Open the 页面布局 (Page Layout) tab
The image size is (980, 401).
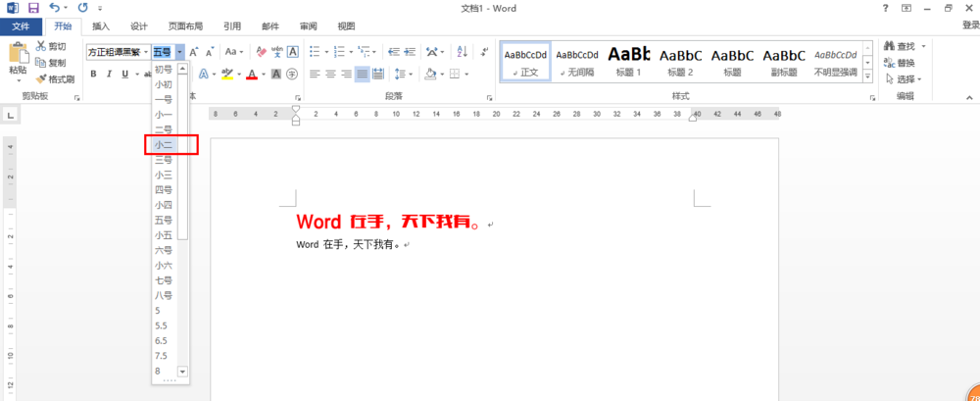click(x=185, y=26)
